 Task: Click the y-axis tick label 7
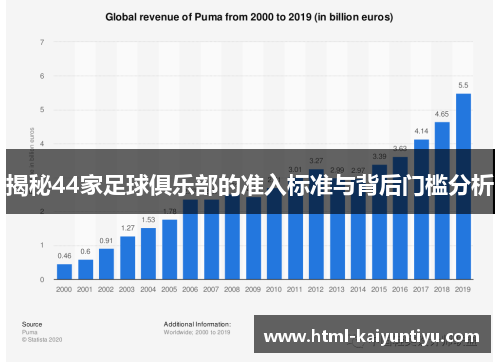click(x=42, y=42)
